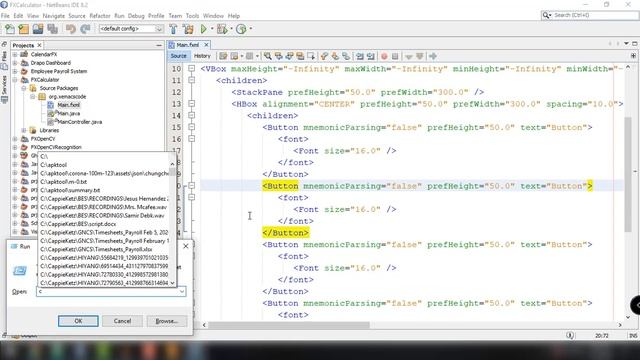Run the project with green play icon
The image size is (640, 360).
tap(204, 29)
